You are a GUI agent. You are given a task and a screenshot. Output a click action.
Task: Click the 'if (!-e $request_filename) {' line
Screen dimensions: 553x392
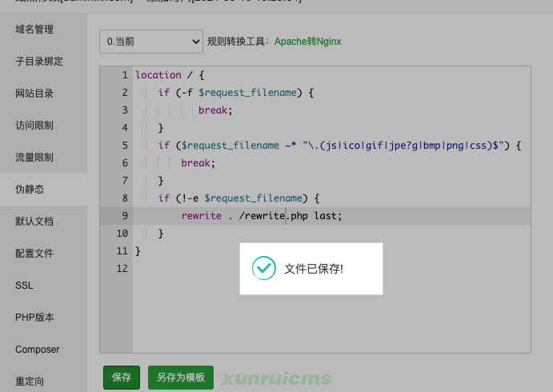click(x=238, y=198)
